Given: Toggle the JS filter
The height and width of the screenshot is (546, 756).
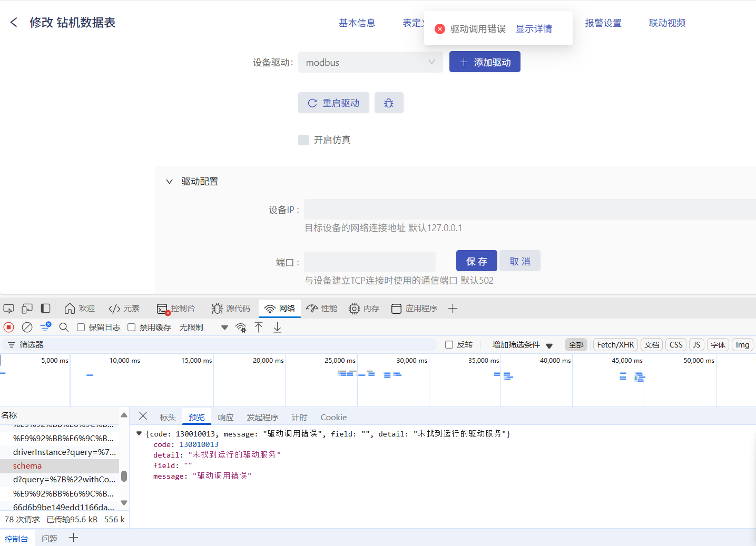Looking at the screenshot, I should (696, 345).
